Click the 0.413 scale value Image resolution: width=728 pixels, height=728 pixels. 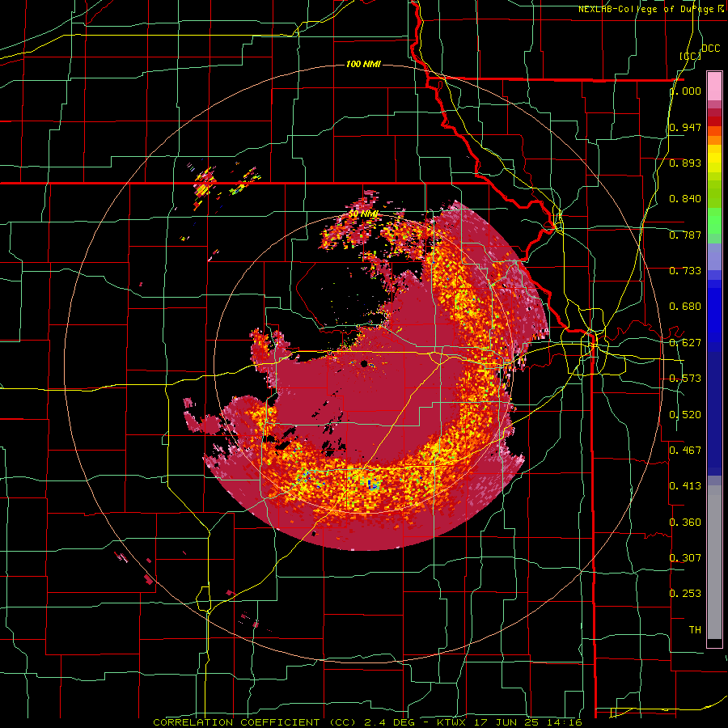[685, 486]
